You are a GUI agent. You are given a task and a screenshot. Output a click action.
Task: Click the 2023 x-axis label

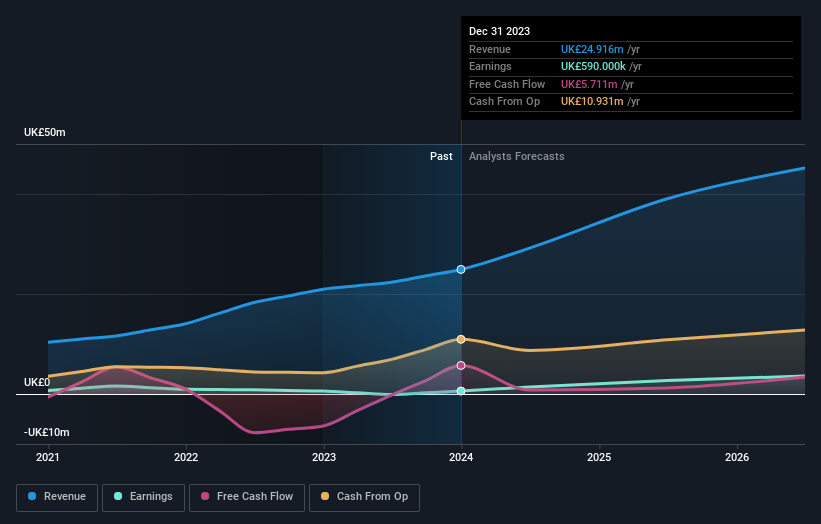[324, 458]
